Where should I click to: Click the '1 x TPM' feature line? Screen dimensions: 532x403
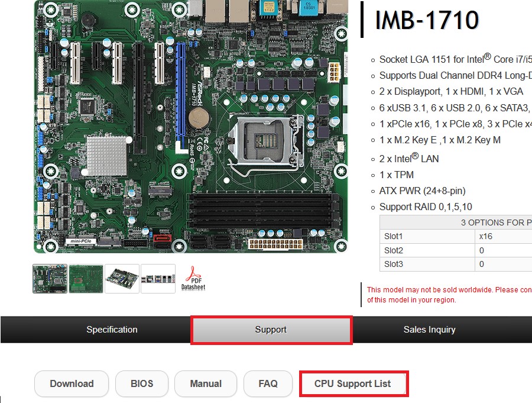(x=396, y=175)
